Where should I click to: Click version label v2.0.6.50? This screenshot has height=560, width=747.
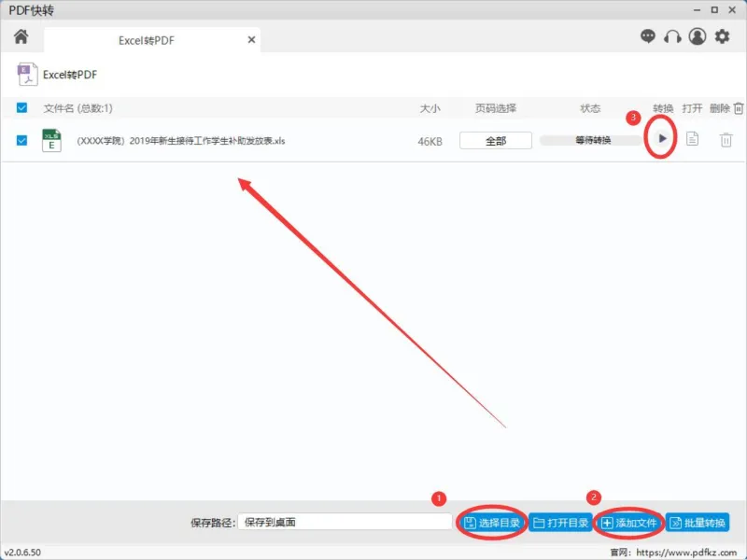coord(22,553)
